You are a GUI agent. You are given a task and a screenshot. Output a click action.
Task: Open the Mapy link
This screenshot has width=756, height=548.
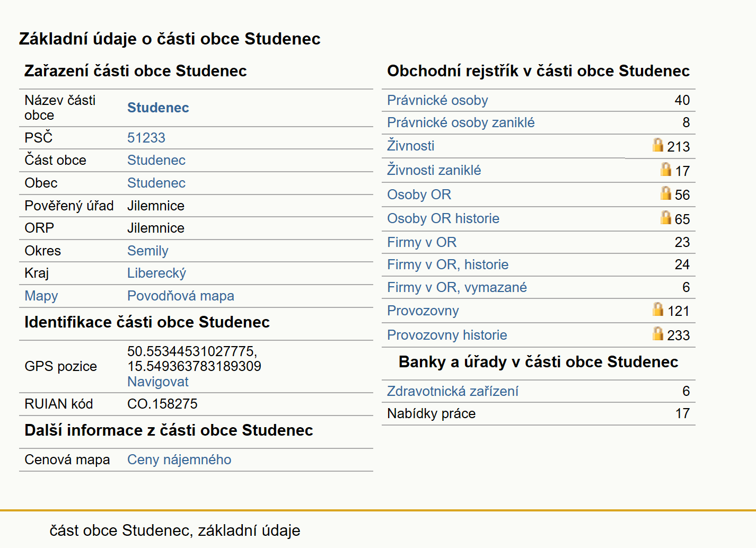pos(41,296)
